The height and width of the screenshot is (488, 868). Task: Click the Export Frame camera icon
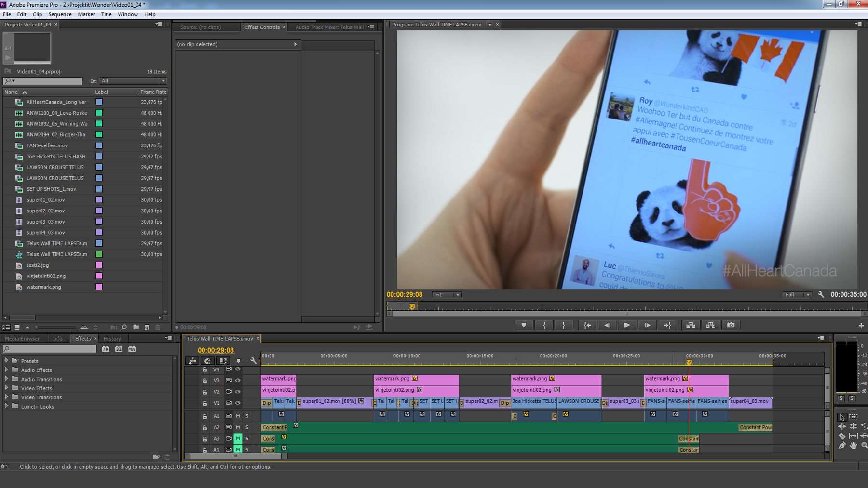click(x=731, y=325)
